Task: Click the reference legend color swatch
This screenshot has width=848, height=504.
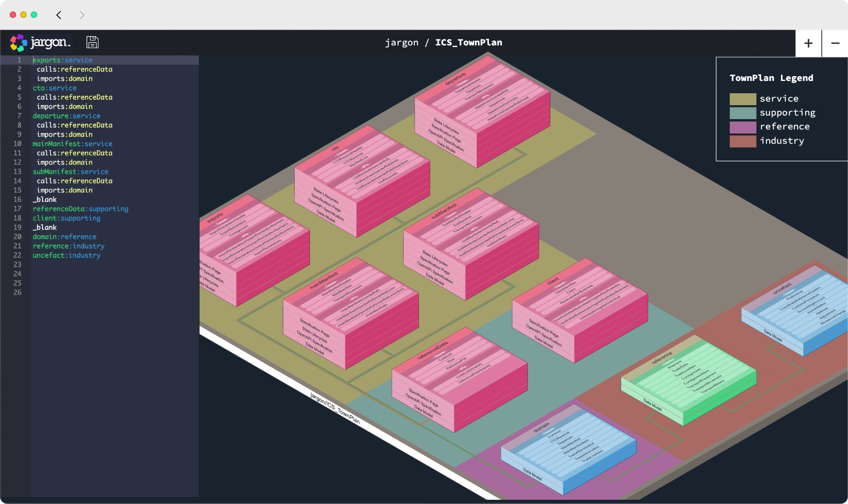Action: pyautogui.click(x=743, y=127)
